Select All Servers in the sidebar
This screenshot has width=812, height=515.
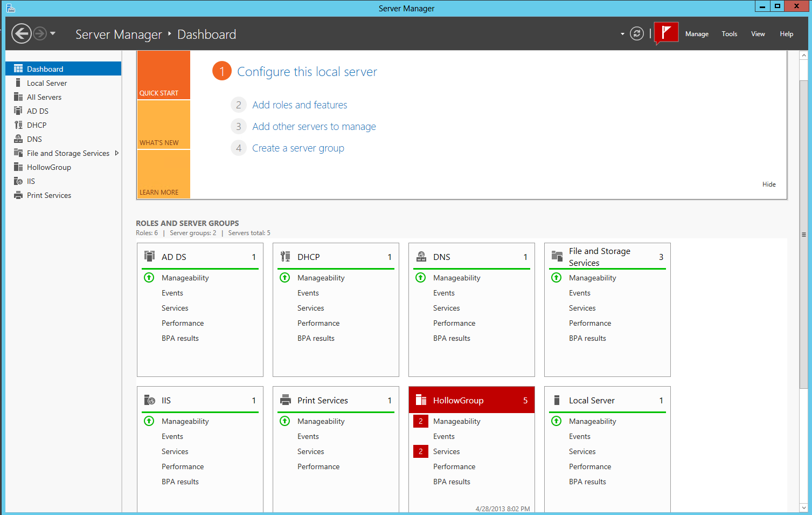(44, 97)
